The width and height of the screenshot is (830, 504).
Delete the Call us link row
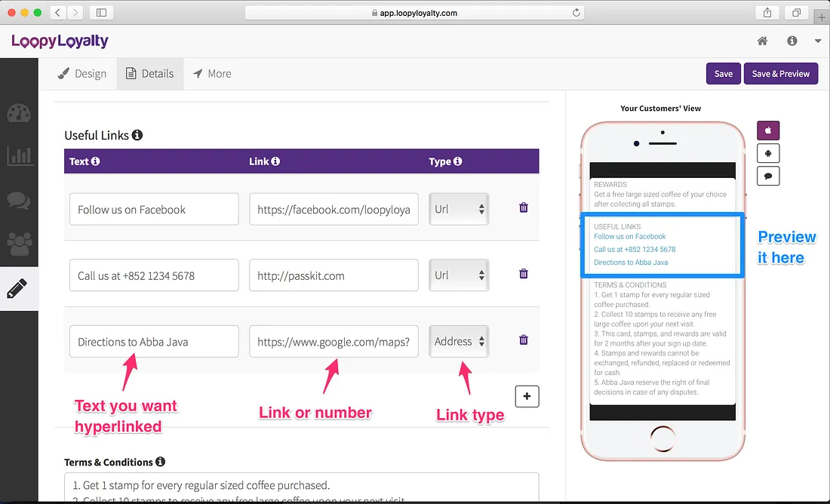524,274
